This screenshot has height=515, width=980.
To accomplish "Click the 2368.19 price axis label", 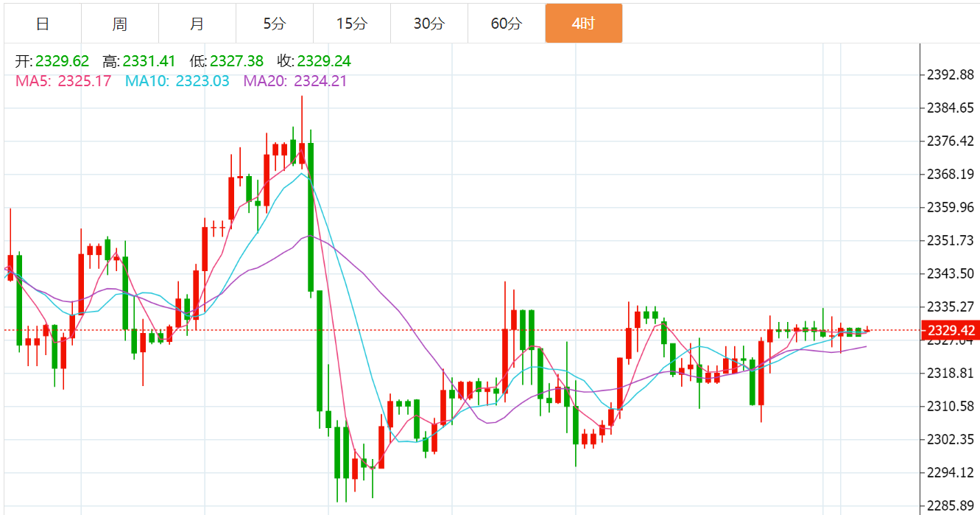I will (x=950, y=175).
